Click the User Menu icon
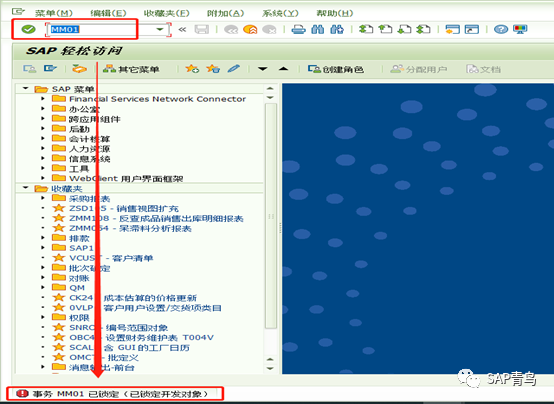The image size is (554, 404). tap(30, 69)
